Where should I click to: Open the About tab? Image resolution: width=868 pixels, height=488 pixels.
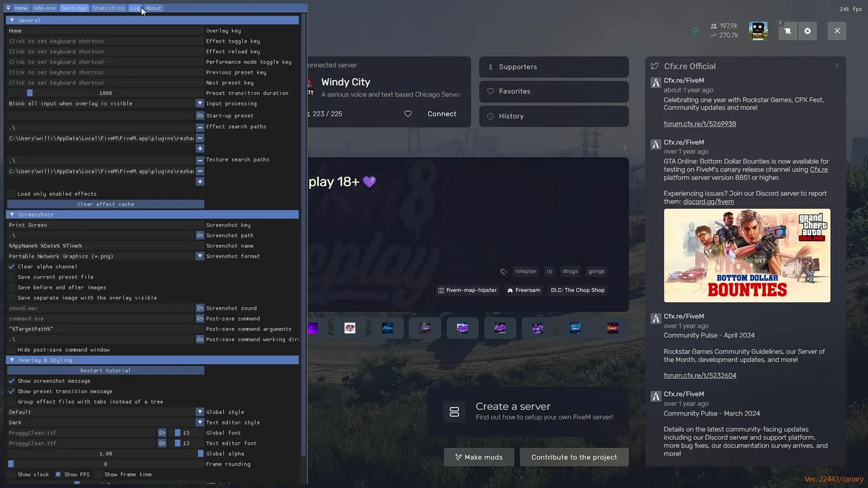click(154, 8)
